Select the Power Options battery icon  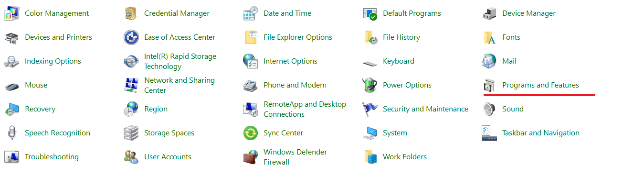pyautogui.click(x=370, y=85)
